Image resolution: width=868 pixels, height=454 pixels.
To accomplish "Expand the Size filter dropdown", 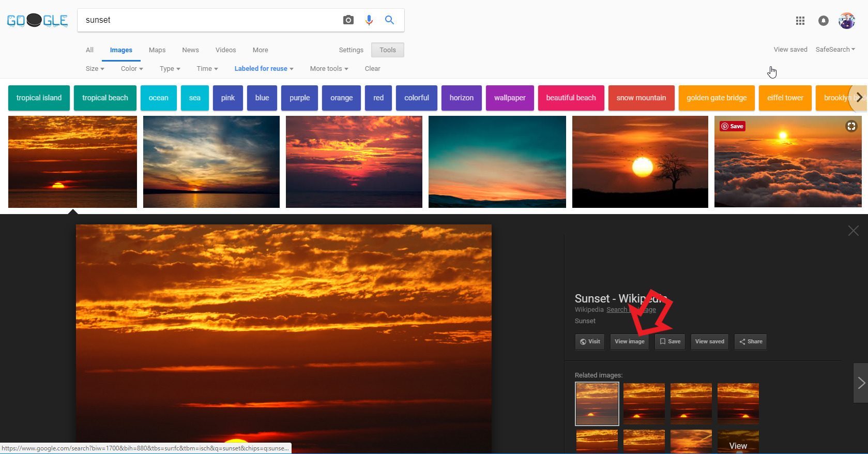I will [x=95, y=69].
